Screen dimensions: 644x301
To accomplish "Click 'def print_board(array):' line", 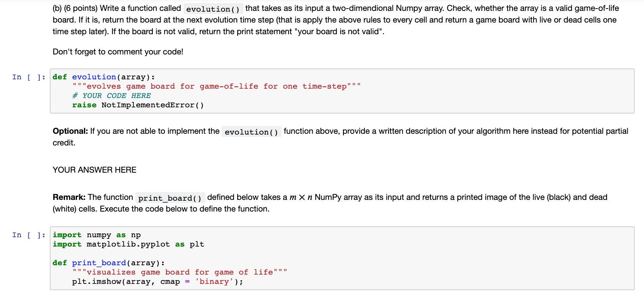I will 109,263.
